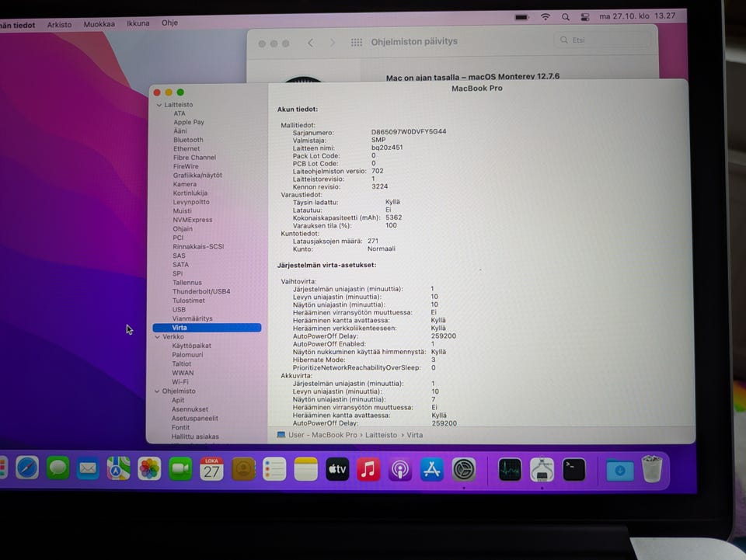
Task: Select Bluetooth in the sidebar
Action: click(x=188, y=140)
